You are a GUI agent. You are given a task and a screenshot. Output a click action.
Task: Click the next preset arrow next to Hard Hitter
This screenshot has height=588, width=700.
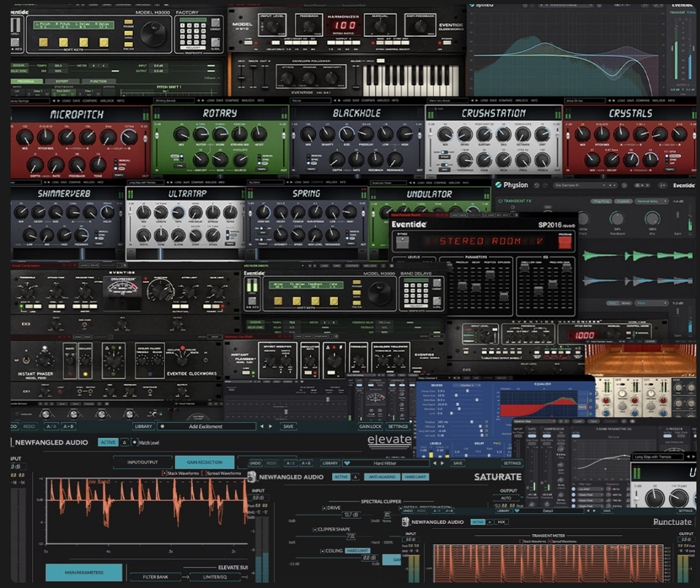pyautogui.click(x=442, y=463)
